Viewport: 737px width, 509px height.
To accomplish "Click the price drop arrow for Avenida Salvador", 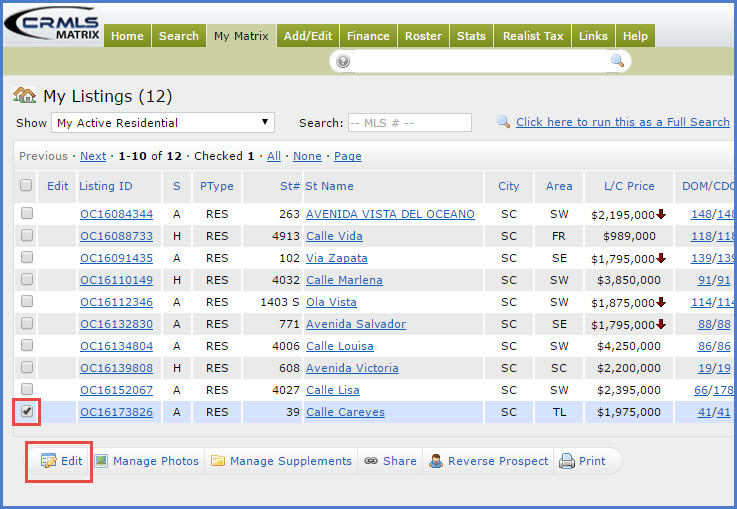I will click(661, 324).
